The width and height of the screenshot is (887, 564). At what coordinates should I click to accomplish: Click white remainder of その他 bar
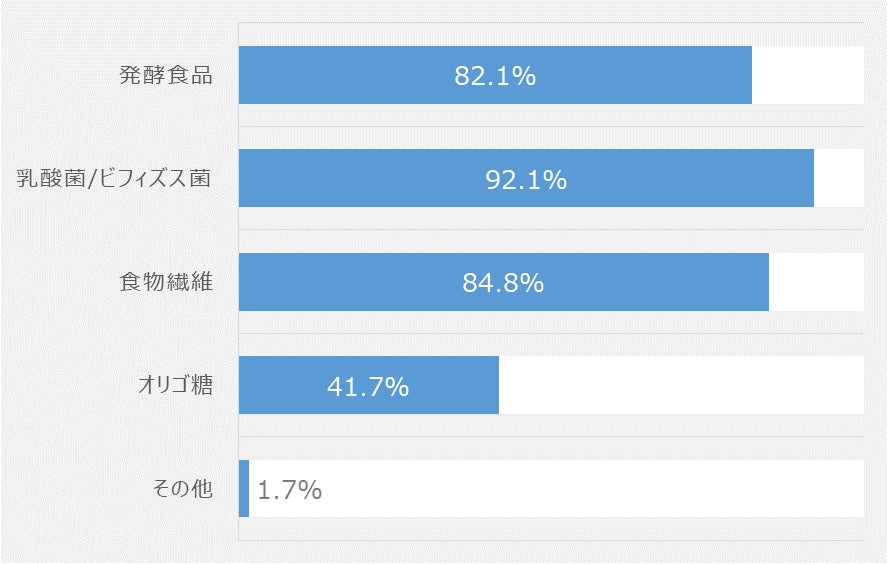click(556, 488)
